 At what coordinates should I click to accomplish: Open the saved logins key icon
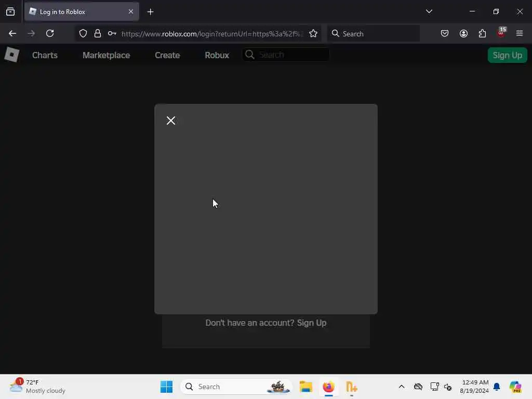(x=112, y=33)
